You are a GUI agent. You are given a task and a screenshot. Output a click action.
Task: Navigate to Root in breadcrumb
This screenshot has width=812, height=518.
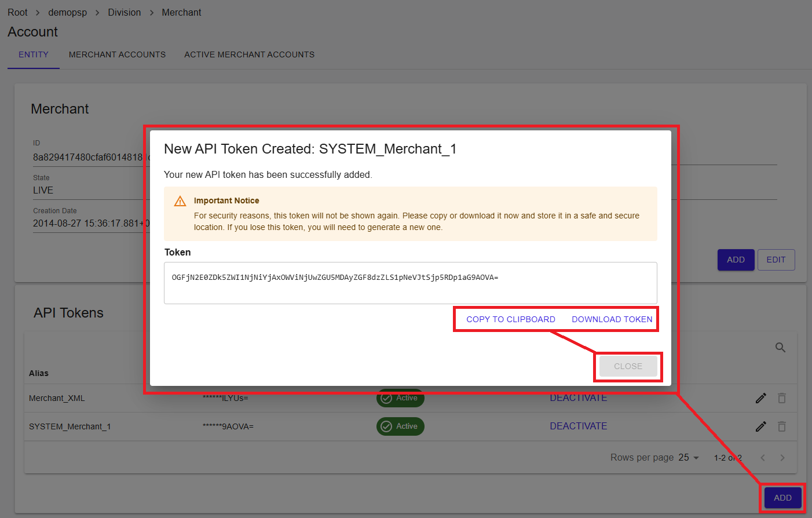(17, 12)
